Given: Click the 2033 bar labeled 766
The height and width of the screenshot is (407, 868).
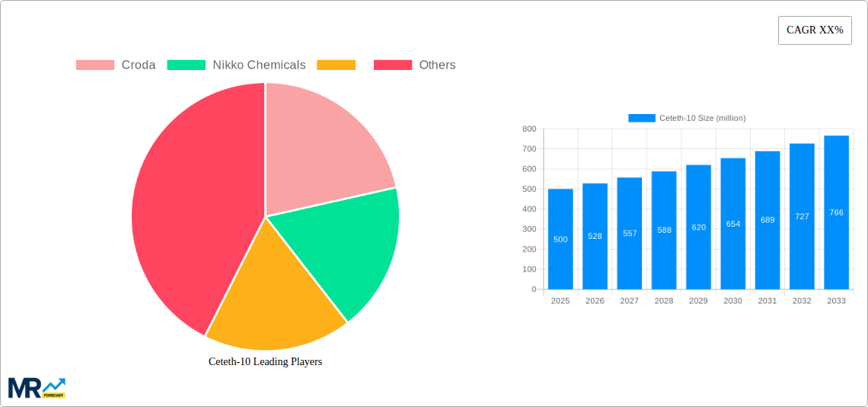Looking at the screenshot, I should 837,212.
